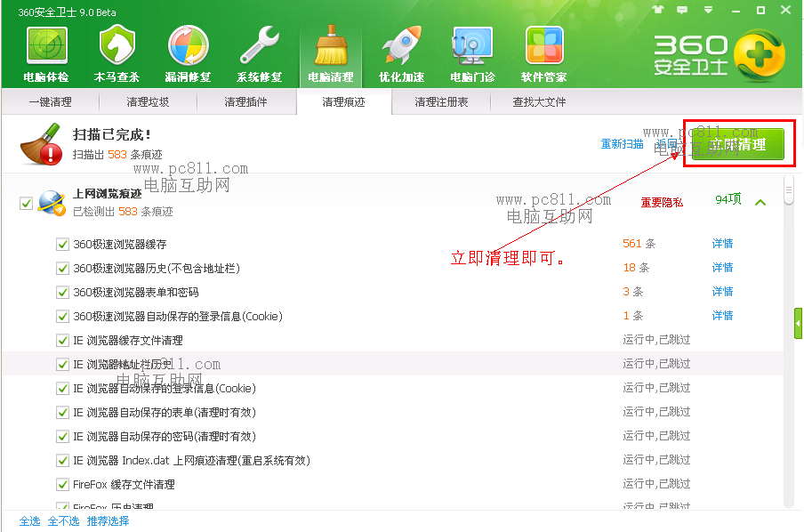Click 扫描已完成! heading
Image resolution: width=804 pixels, height=532 pixels.
tap(112, 134)
